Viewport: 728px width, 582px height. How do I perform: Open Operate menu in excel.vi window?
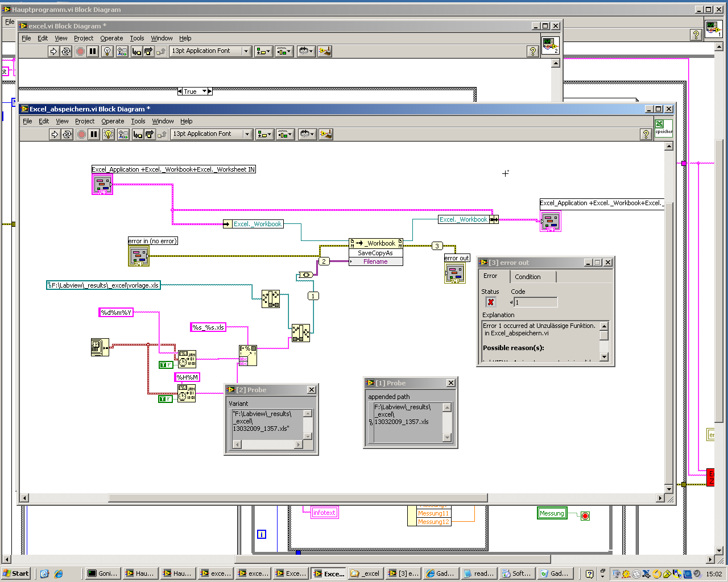(x=111, y=38)
